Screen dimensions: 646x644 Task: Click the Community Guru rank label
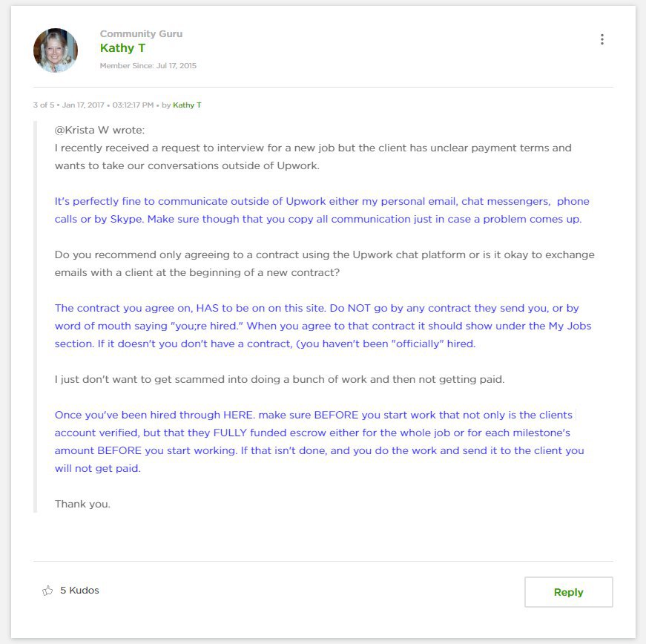click(142, 34)
